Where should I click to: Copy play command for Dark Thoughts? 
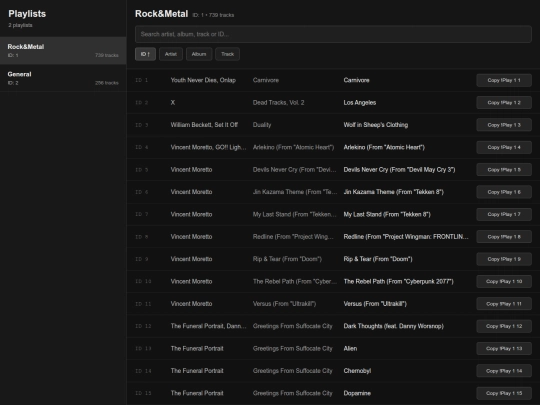pos(504,326)
